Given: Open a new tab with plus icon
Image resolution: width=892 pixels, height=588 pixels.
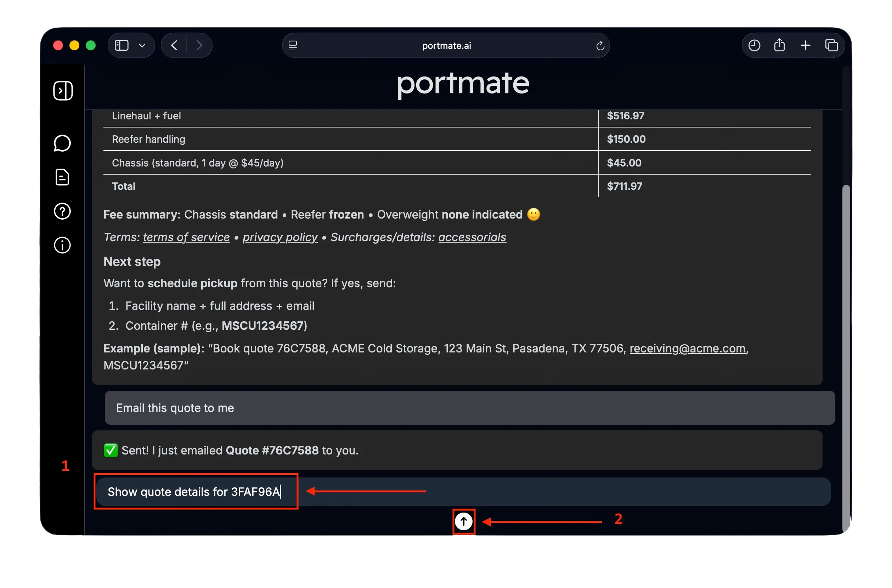Looking at the screenshot, I should 806,45.
